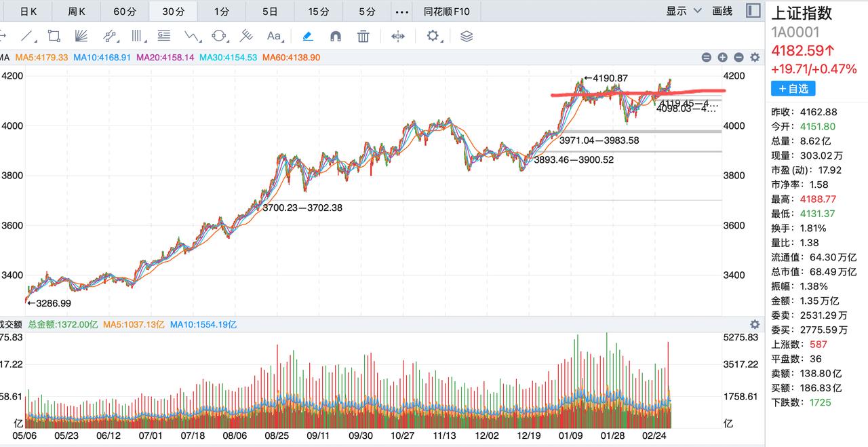Click the 3971.04—3983.58 gap label
868x447 pixels.
point(599,140)
